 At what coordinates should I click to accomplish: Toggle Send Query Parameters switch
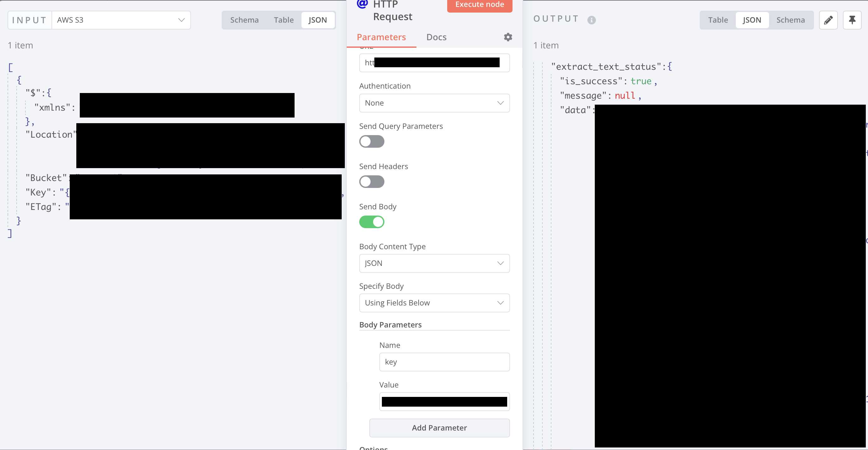pos(371,142)
